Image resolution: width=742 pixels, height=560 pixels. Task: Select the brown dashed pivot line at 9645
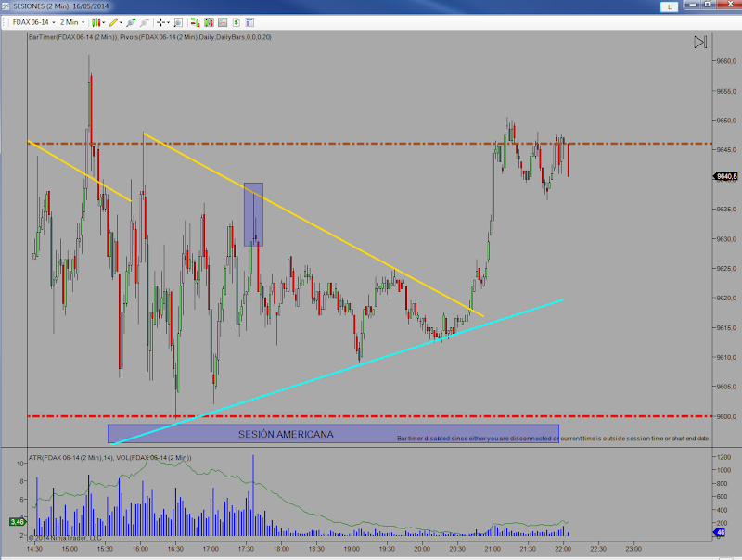pyautogui.click(x=369, y=144)
